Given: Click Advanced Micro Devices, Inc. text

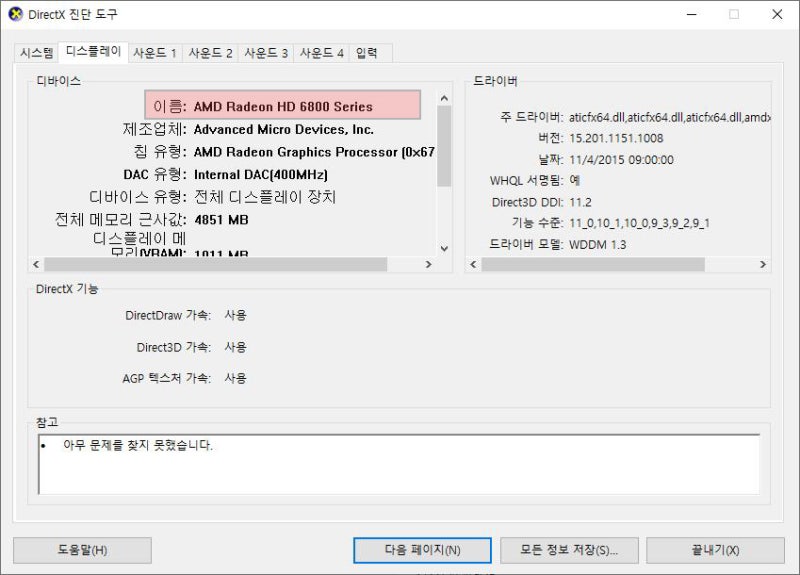Looking at the screenshot, I should [x=284, y=129].
